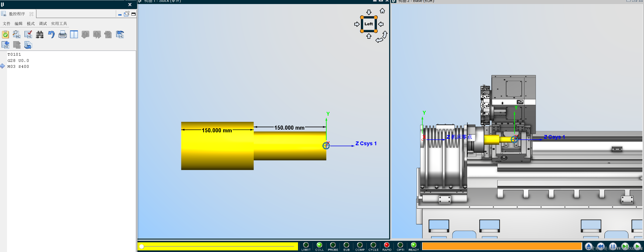The image size is (644, 252).
Task: Click the view cube up arrow
Action: click(x=369, y=36)
